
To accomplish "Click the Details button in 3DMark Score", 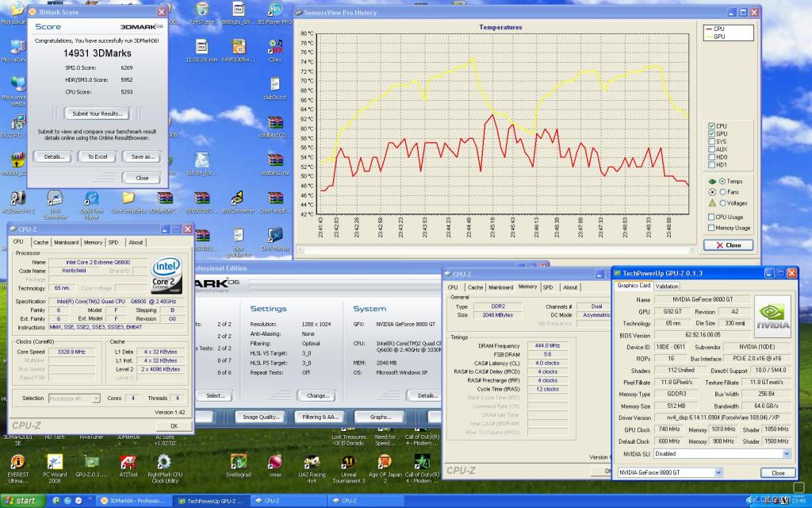I will [x=53, y=156].
